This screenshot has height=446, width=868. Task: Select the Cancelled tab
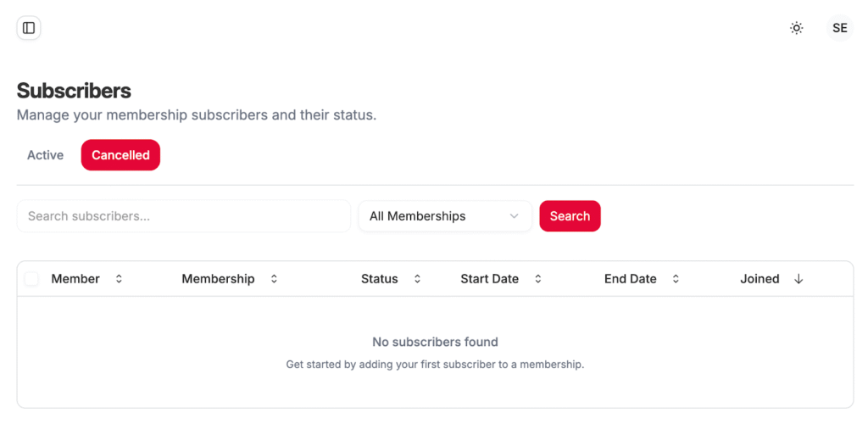click(x=120, y=155)
